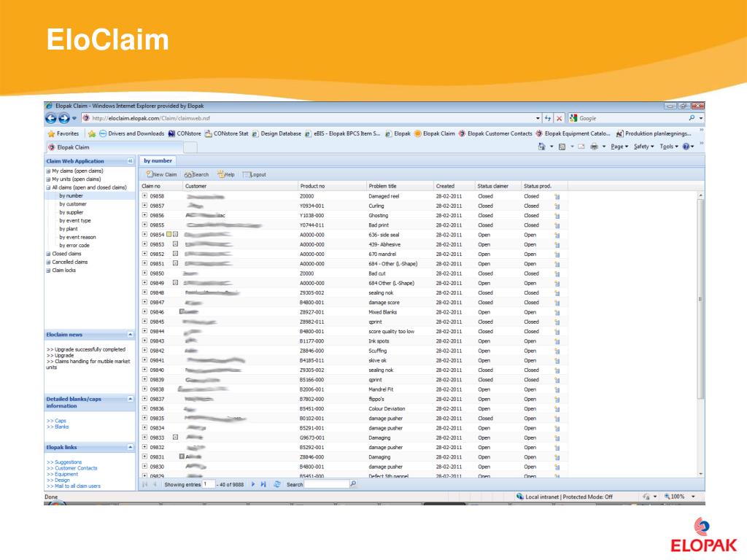Expand Closed claims tree node

48,254
